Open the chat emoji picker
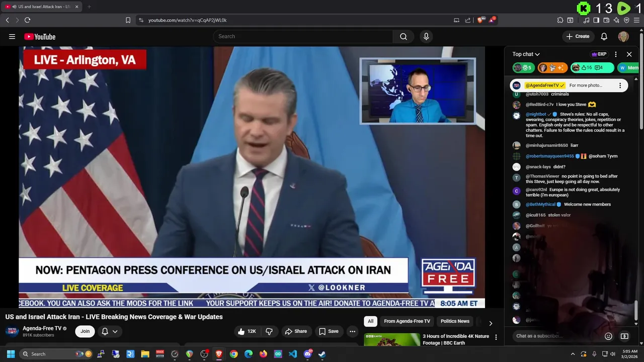Screen dimensions: 644x362 608,336
